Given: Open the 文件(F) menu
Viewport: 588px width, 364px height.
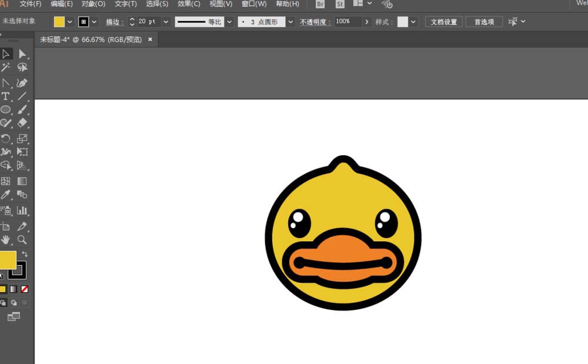Looking at the screenshot, I should (x=29, y=4).
